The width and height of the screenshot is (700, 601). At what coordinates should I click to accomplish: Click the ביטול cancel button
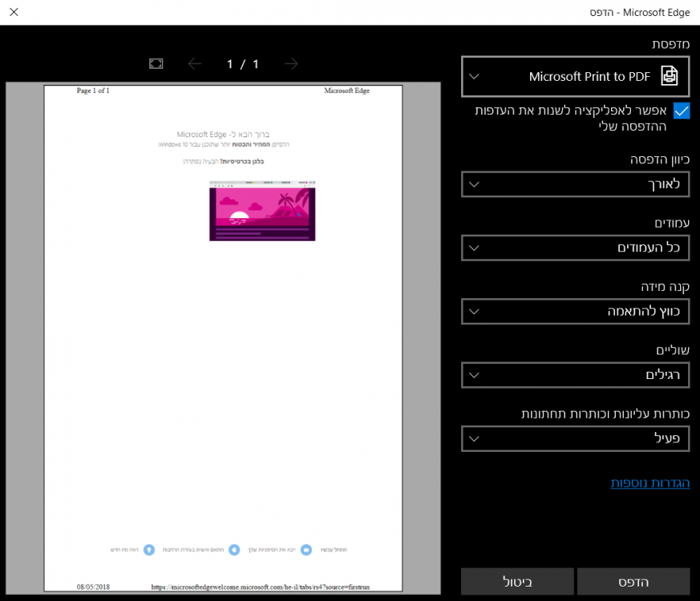517,582
